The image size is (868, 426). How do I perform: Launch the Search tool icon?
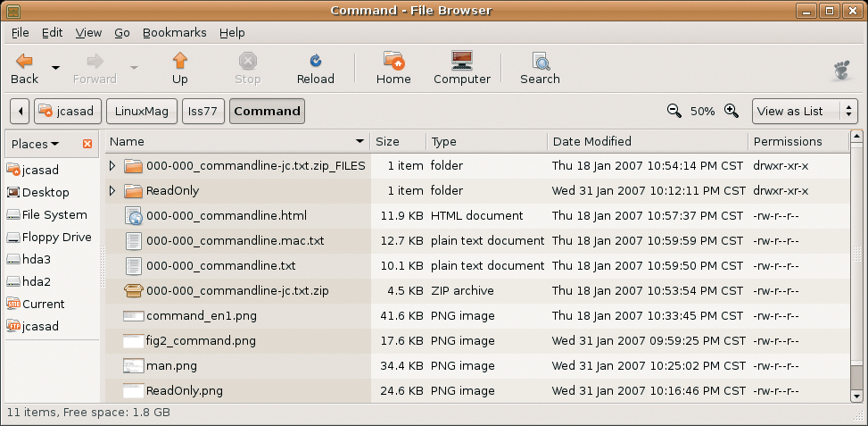click(540, 61)
